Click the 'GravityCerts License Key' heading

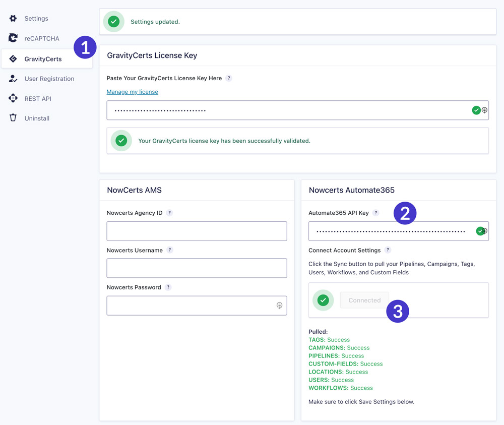point(152,55)
